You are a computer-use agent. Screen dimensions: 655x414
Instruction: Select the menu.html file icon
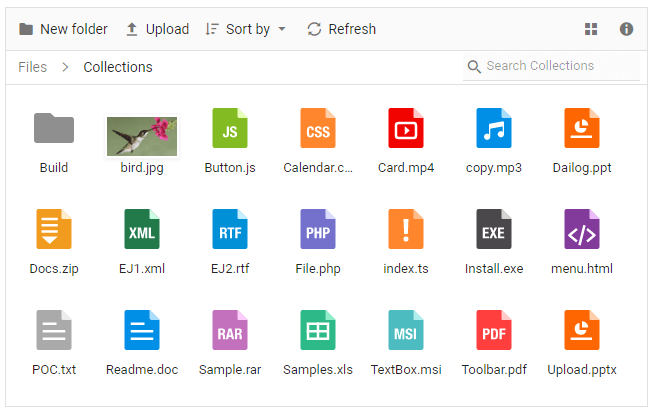coord(582,230)
